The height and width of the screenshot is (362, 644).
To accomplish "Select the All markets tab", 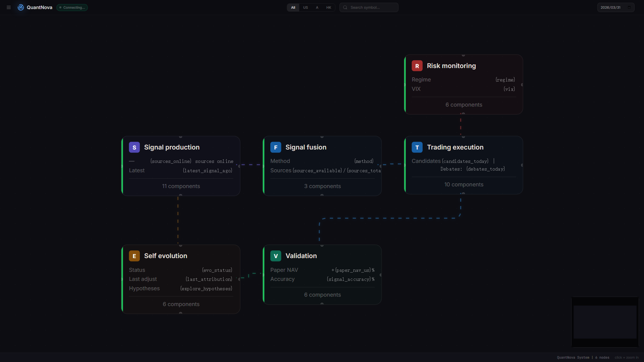I will (x=293, y=7).
